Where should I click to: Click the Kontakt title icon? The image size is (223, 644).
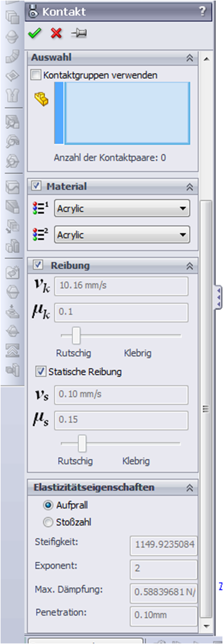coord(34,12)
